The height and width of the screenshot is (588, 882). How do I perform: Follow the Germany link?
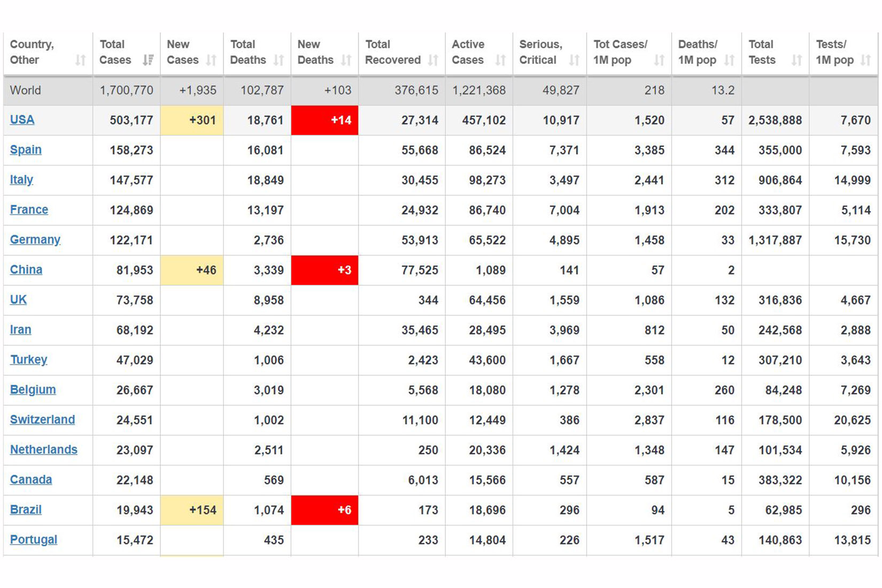(35, 239)
